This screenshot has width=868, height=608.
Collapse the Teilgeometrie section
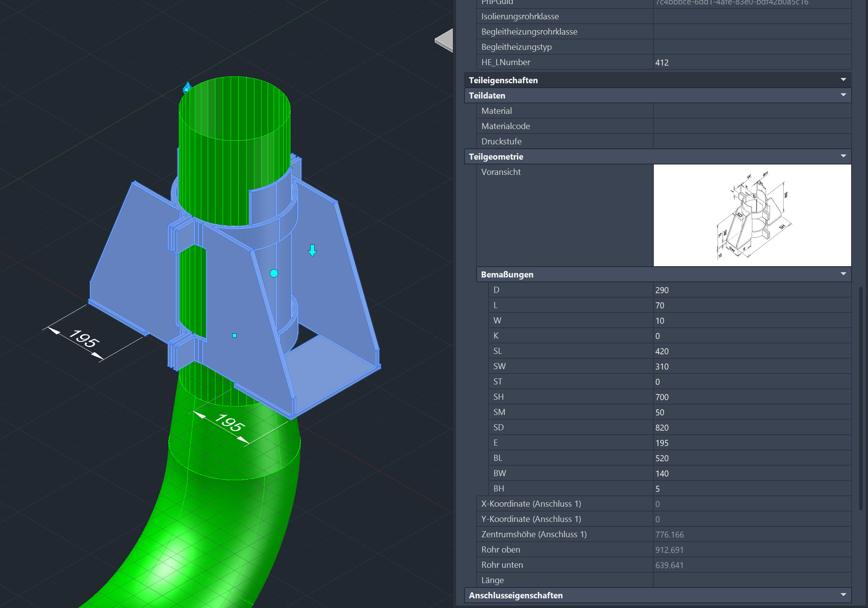(843, 156)
